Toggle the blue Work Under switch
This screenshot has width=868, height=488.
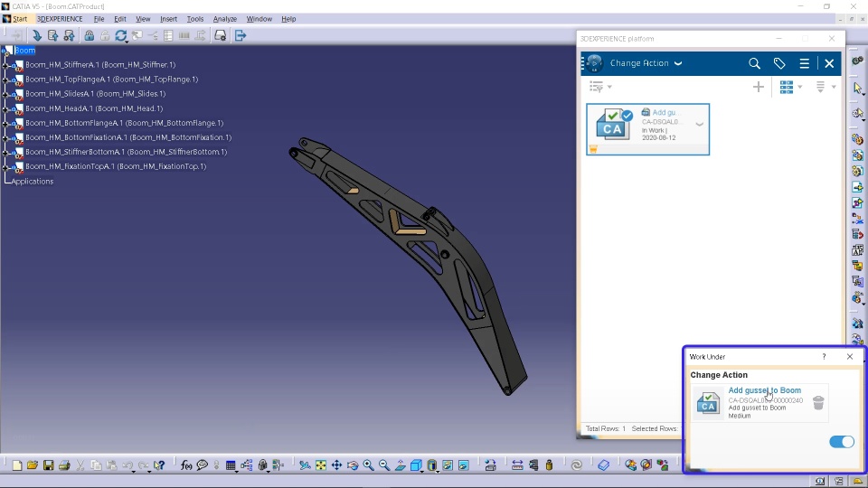[842, 442]
